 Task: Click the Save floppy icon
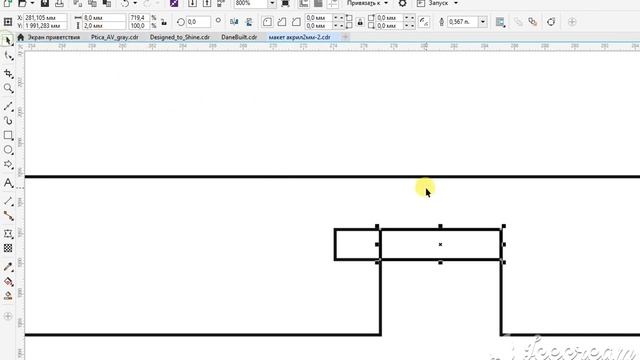45,3
